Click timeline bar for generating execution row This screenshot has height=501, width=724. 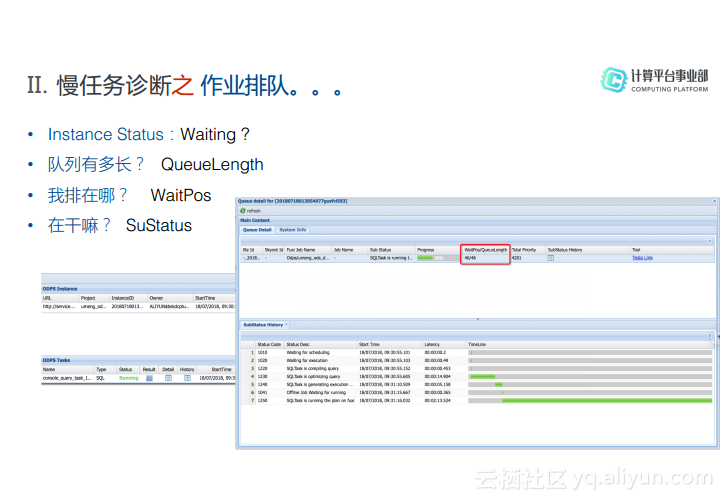499,384
